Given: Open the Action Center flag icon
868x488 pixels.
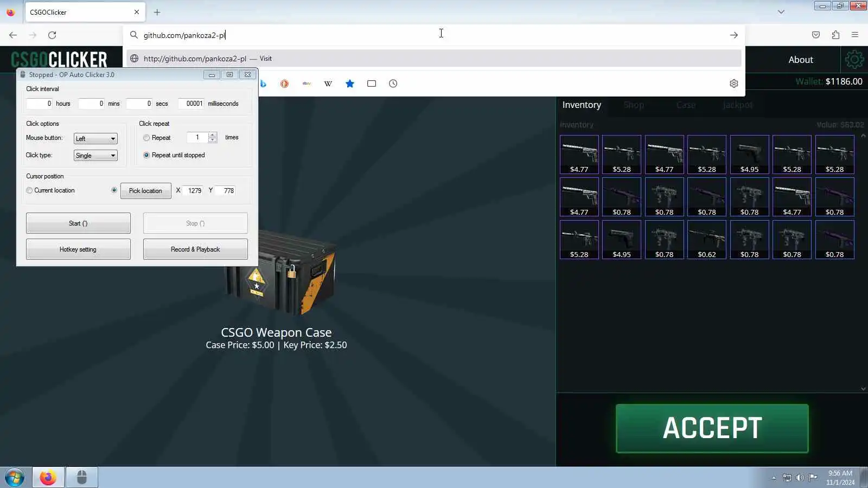Looking at the screenshot, I should point(813,478).
